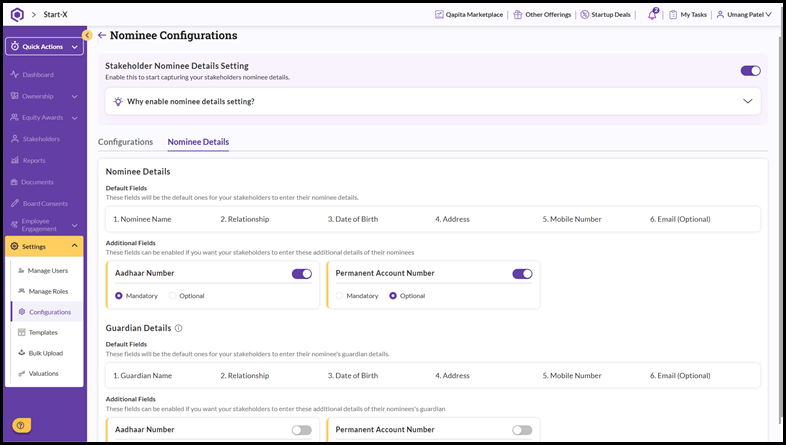The width and height of the screenshot is (786, 445).
Task: Disable the nominee Aadhaar Number toggle
Action: [302, 274]
